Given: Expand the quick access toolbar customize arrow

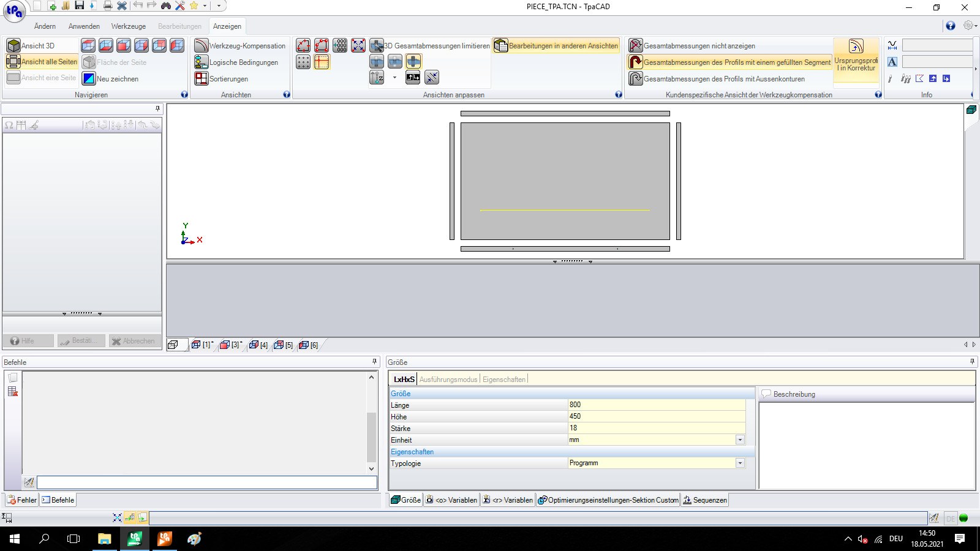Looking at the screenshot, I should [x=219, y=6].
